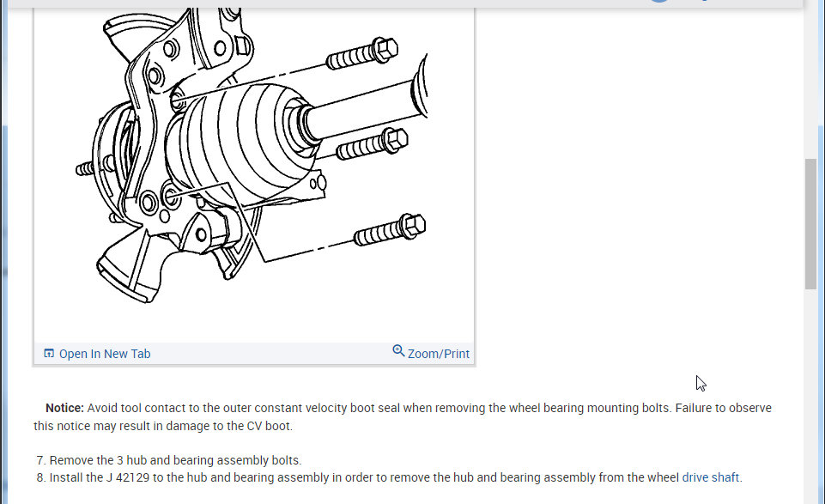
Task: Click scrollbar track below the thumb
Action: [810, 395]
